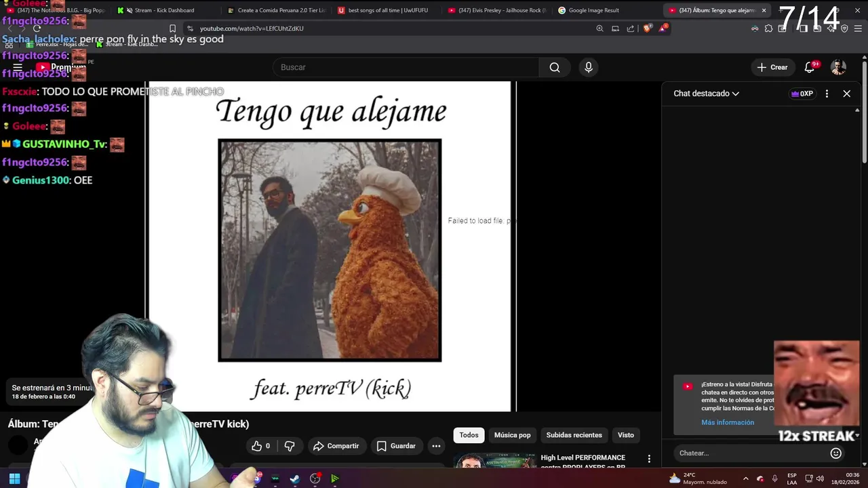868x488 pixels.
Task: Expand the Chat destacado dropdown
Action: click(x=706, y=94)
